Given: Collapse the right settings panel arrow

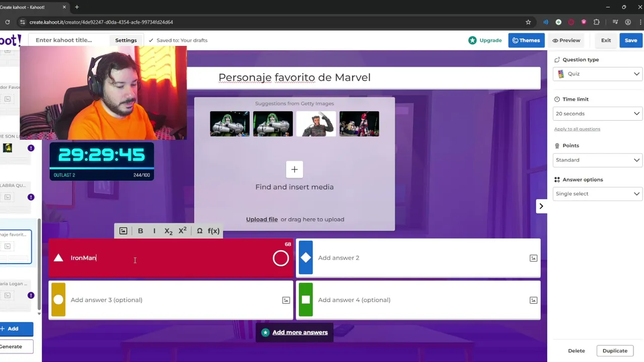Looking at the screenshot, I should point(541,206).
